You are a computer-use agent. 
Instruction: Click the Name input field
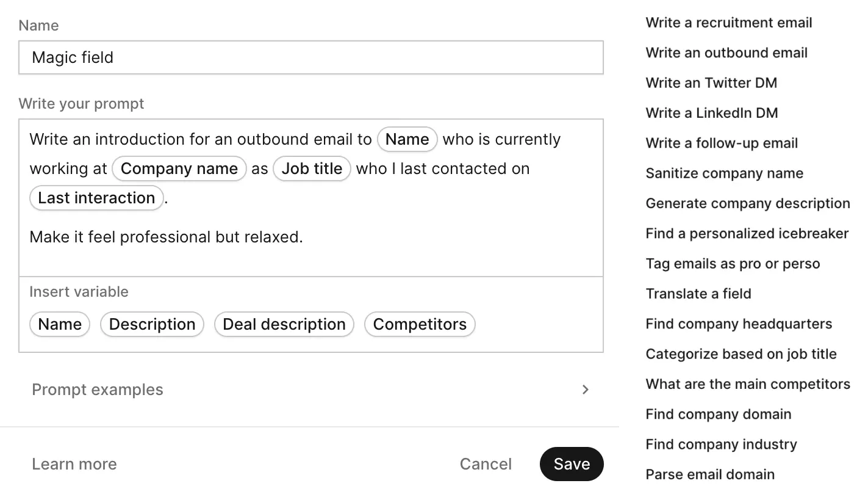310,57
